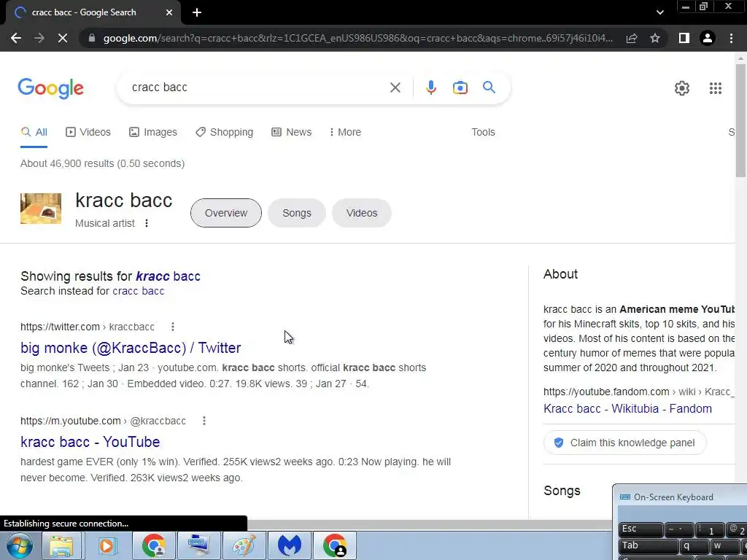
Task: Switch to the News results tab
Action: pos(292,132)
